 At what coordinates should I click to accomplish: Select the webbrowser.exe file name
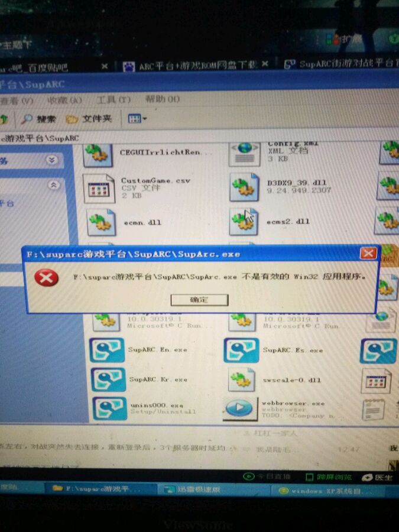click(x=293, y=403)
